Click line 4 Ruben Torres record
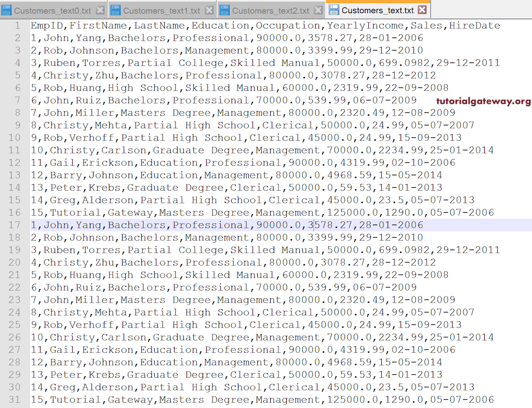The height and width of the screenshot is (408, 532). [265, 63]
